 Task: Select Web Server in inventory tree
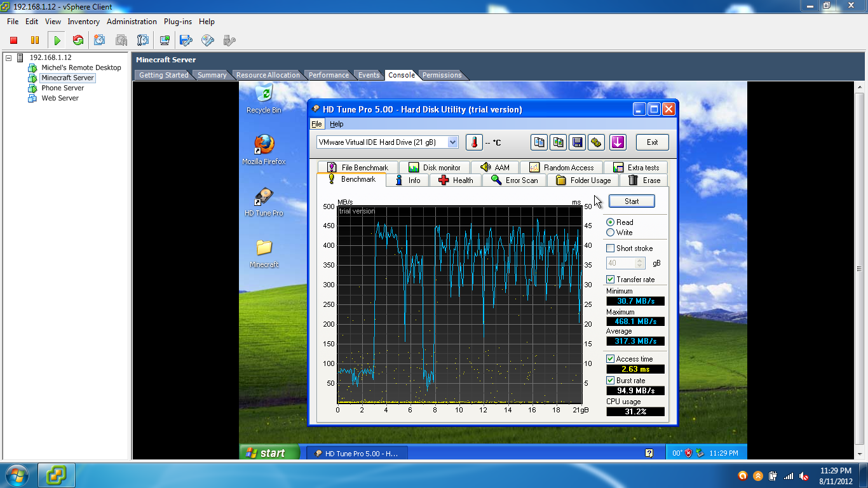pyautogui.click(x=60, y=98)
